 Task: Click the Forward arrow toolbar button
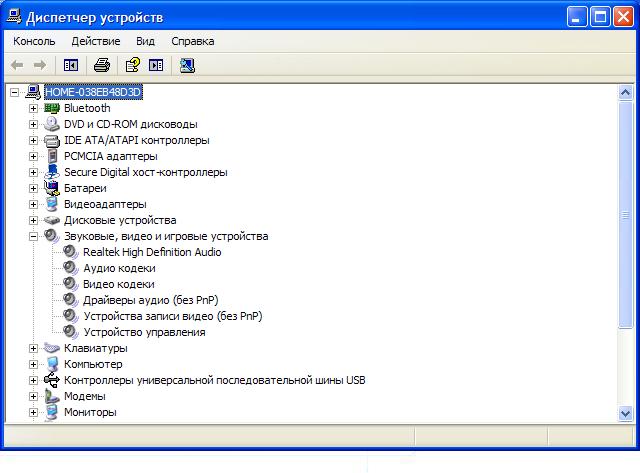pyautogui.click(x=40, y=65)
